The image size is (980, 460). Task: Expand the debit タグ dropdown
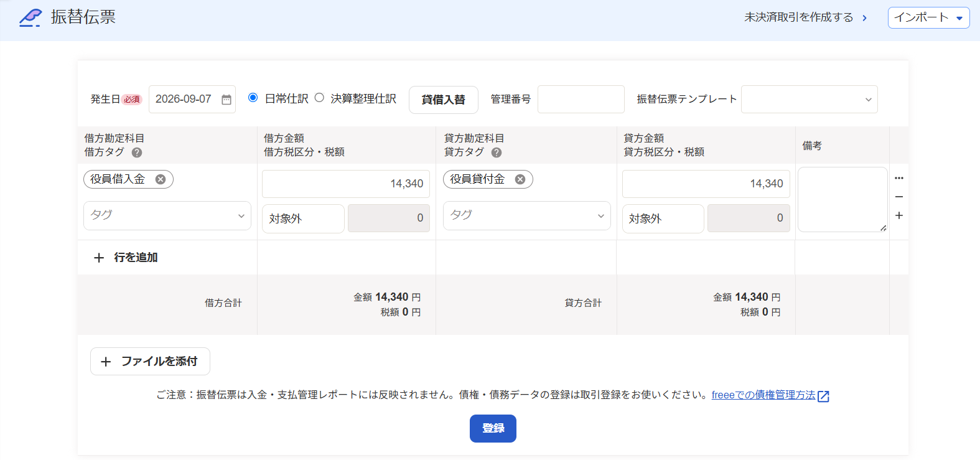click(x=167, y=215)
